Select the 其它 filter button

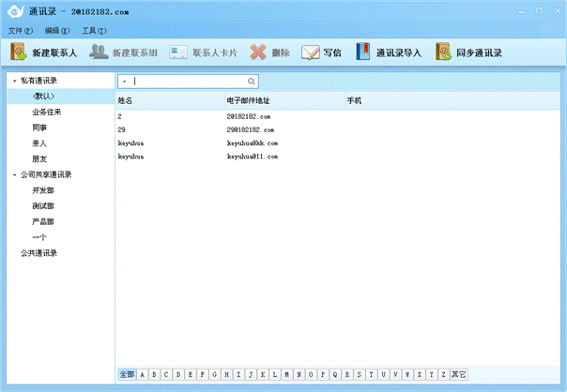click(x=458, y=374)
